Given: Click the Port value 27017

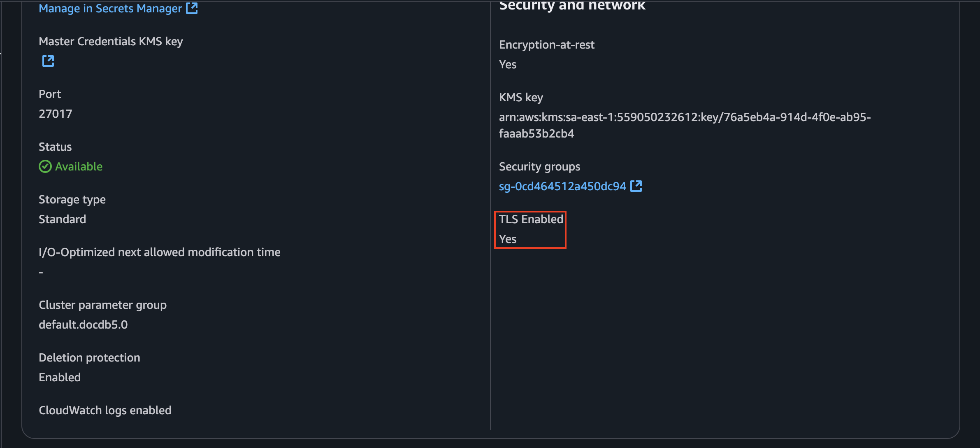Looking at the screenshot, I should click(56, 114).
